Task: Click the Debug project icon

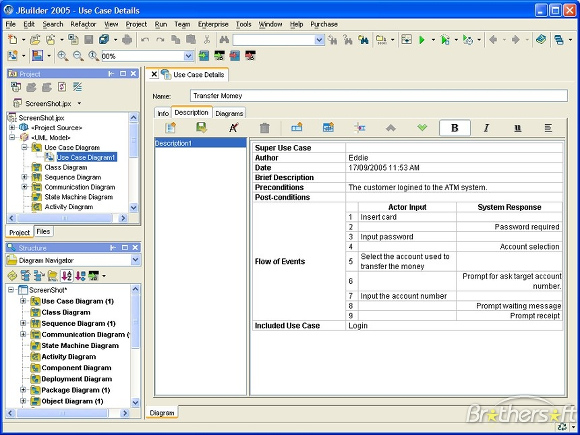Action: (x=445, y=40)
